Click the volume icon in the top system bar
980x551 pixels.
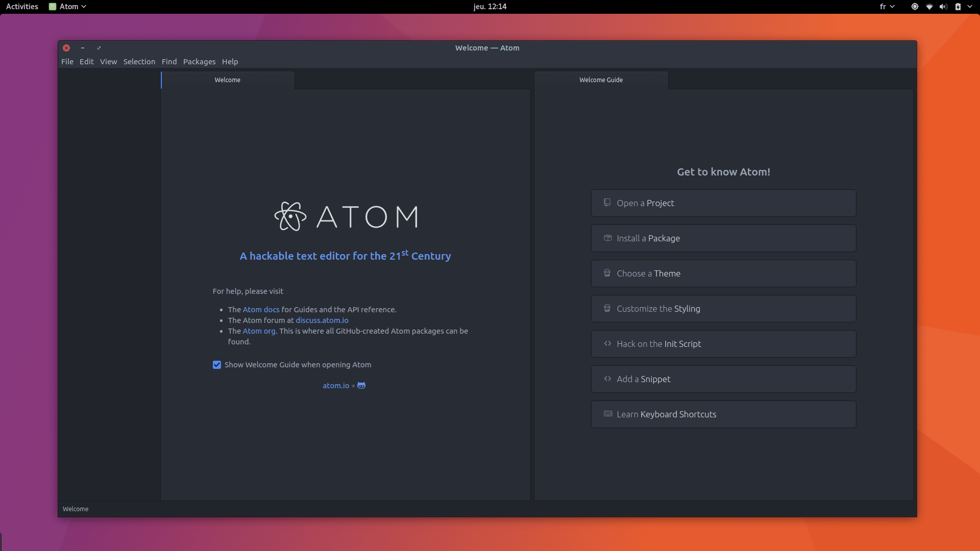point(943,7)
